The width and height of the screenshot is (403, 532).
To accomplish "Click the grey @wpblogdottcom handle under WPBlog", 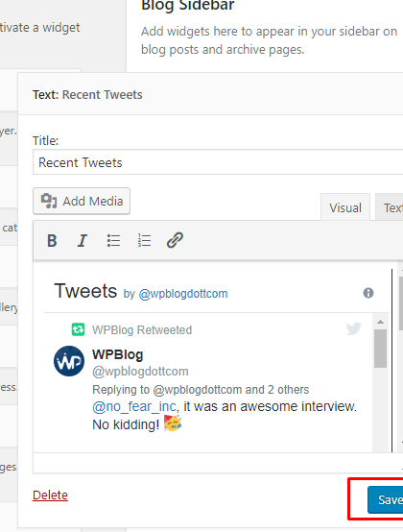I will pyautogui.click(x=140, y=372).
